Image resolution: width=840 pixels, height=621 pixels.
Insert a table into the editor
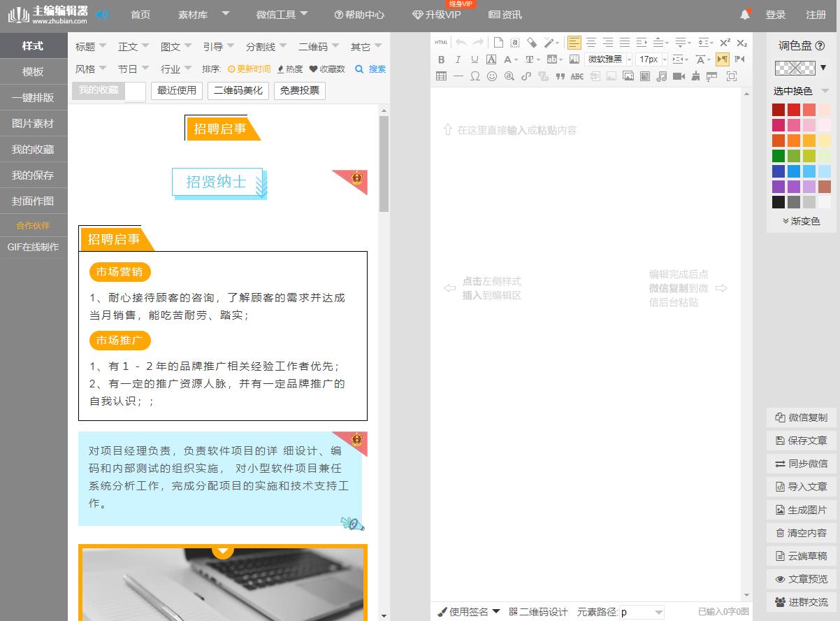(442, 77)
